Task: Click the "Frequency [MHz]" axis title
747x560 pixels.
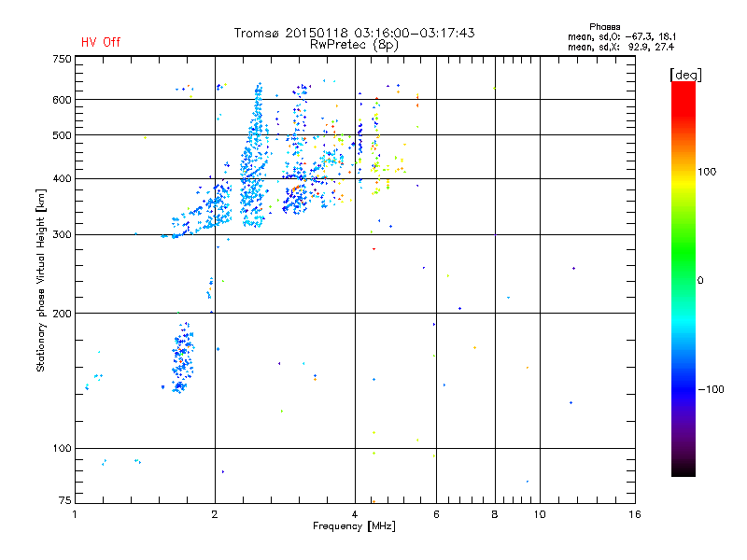Action: tap(354, 526)
